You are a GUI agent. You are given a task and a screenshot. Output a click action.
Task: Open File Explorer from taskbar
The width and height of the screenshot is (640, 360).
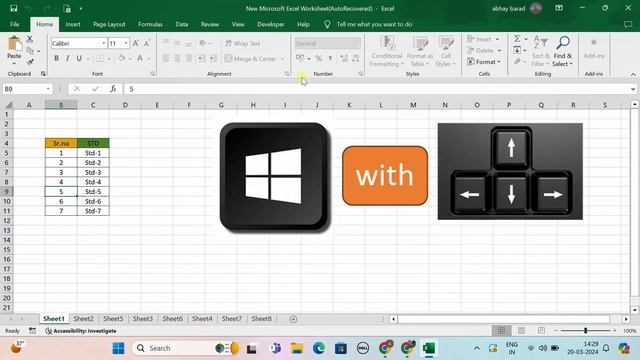coord(297,348)
